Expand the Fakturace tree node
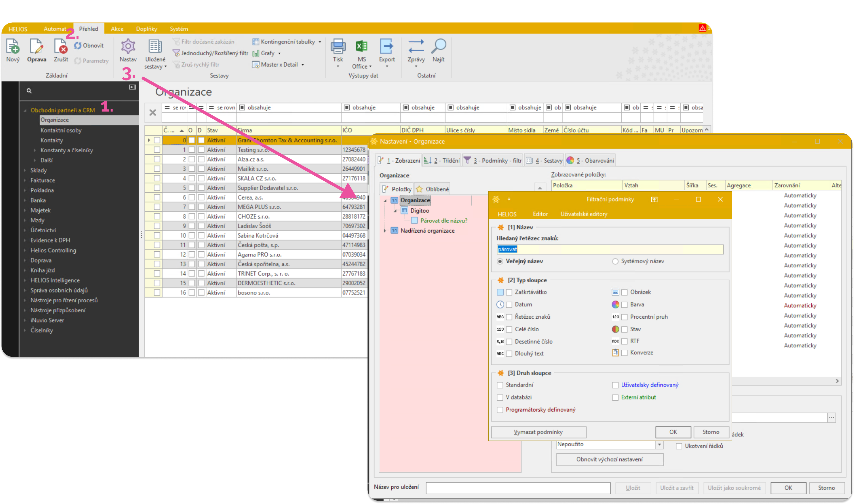 [x=25, y=180]
